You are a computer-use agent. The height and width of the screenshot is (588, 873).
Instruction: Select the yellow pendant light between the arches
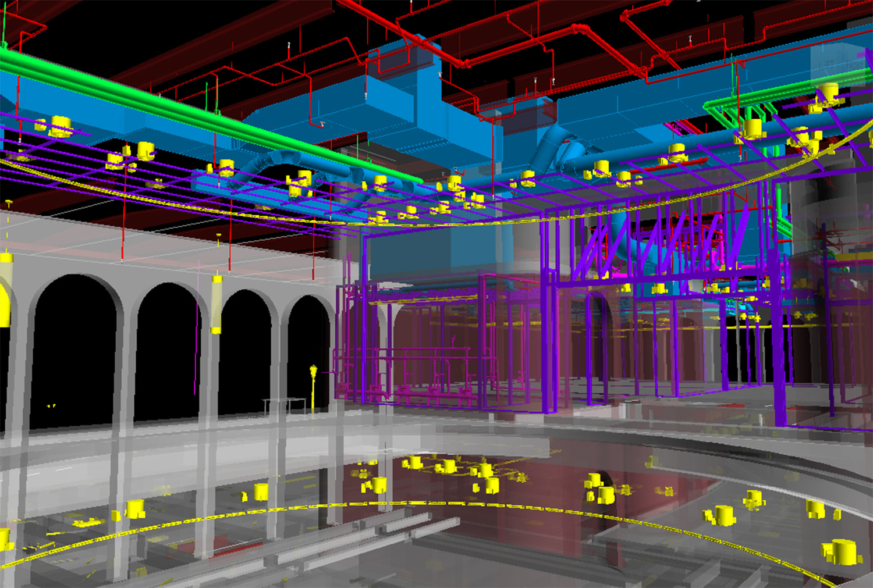point(217,304)
